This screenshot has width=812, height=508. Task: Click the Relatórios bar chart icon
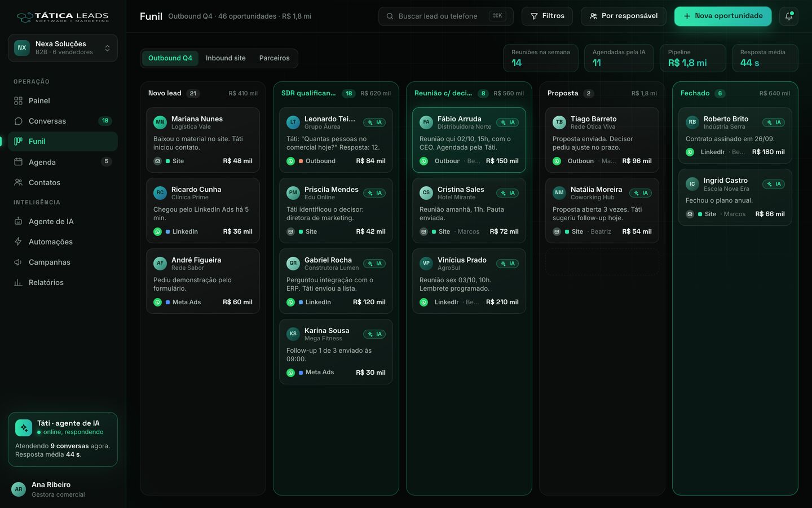pyautogui.click(x=18, y=282)
